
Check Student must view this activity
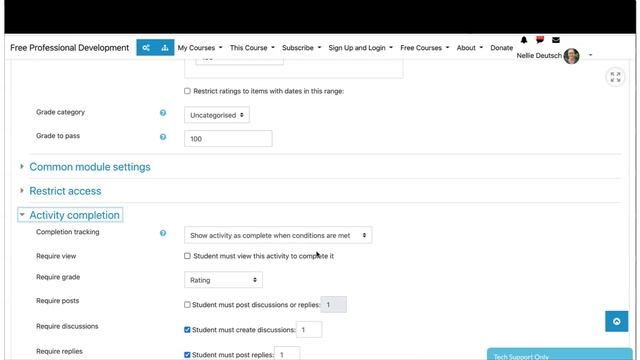coord(187,256)
